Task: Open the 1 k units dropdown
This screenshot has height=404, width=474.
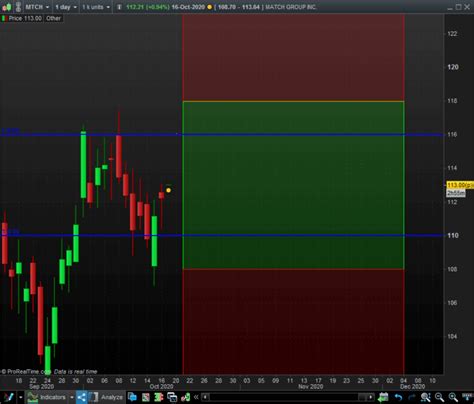Action: tap(96, 7)
